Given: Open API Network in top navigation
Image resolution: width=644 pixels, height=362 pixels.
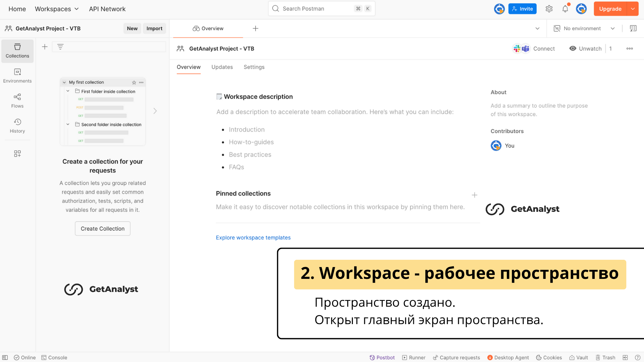Looking at the screenshot, I should 107,9.
